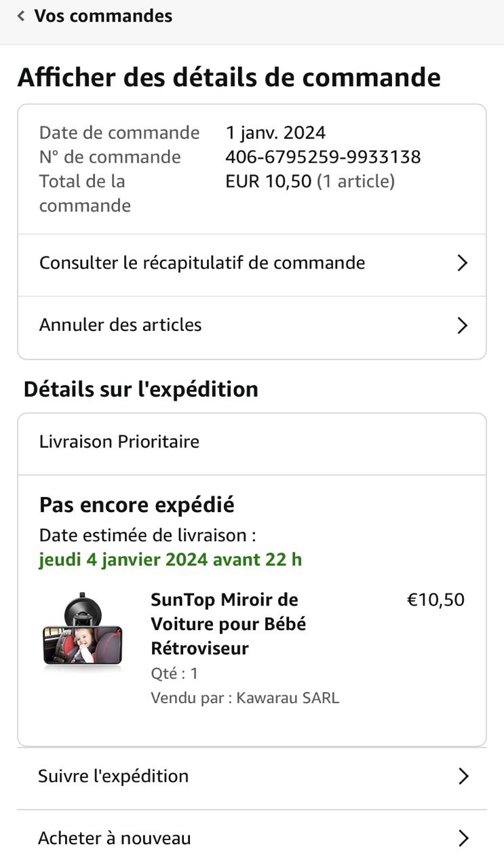Open Suivre l'expédition
The image size is (504, 868).
tap(113, 776)
